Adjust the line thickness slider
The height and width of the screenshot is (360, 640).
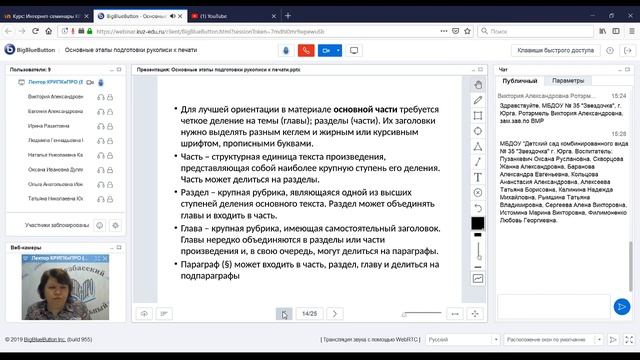(478, 251)
